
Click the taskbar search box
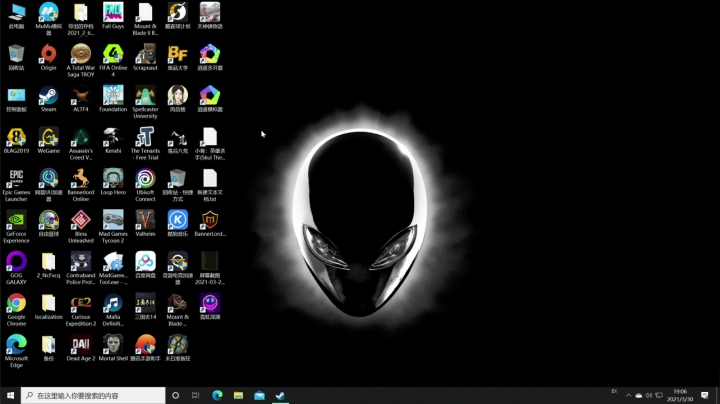point(93,395)
